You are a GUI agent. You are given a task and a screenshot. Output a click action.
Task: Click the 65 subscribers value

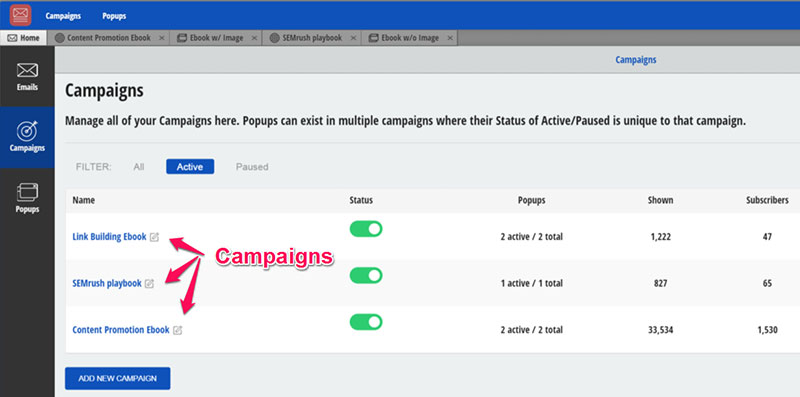pos(767,284)
